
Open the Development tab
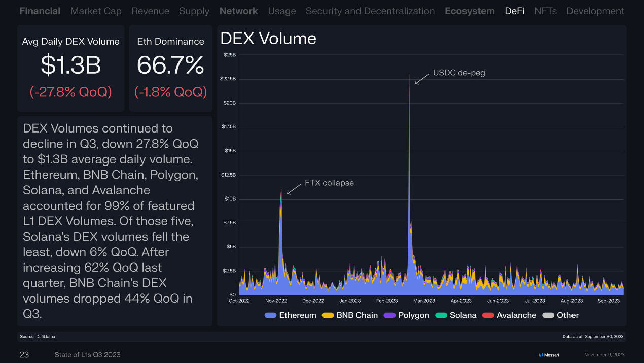coord(595,11)
